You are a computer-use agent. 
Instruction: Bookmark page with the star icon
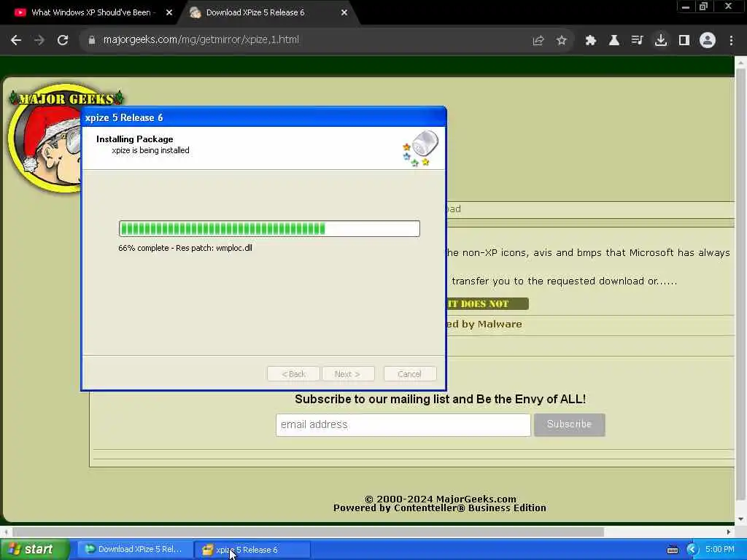click(561, 41)
